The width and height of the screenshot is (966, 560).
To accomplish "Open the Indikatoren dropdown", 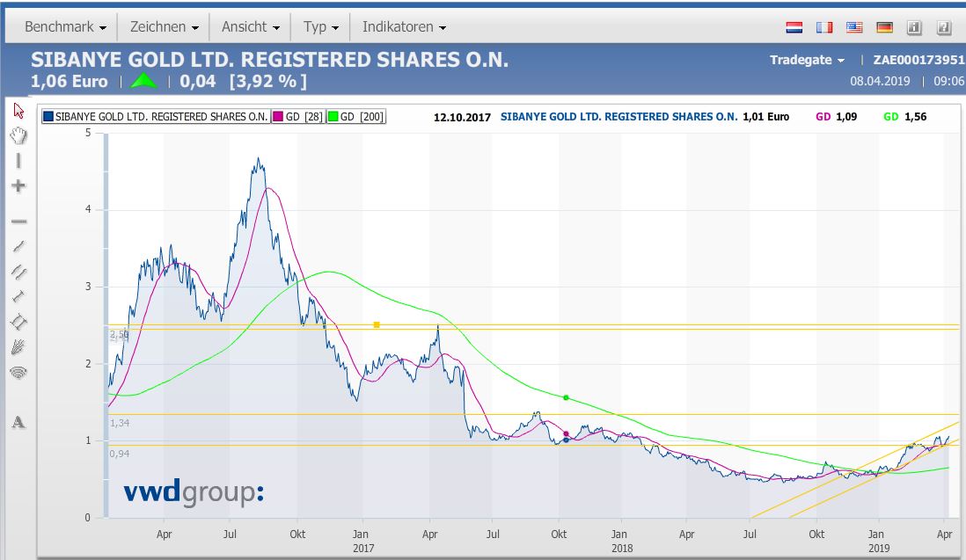I will [x=404, y=27].
